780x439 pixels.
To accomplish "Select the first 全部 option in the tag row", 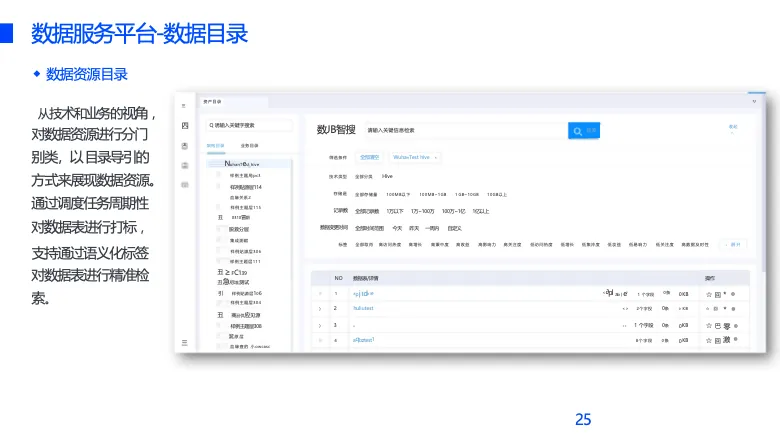I will coord(364,245).
